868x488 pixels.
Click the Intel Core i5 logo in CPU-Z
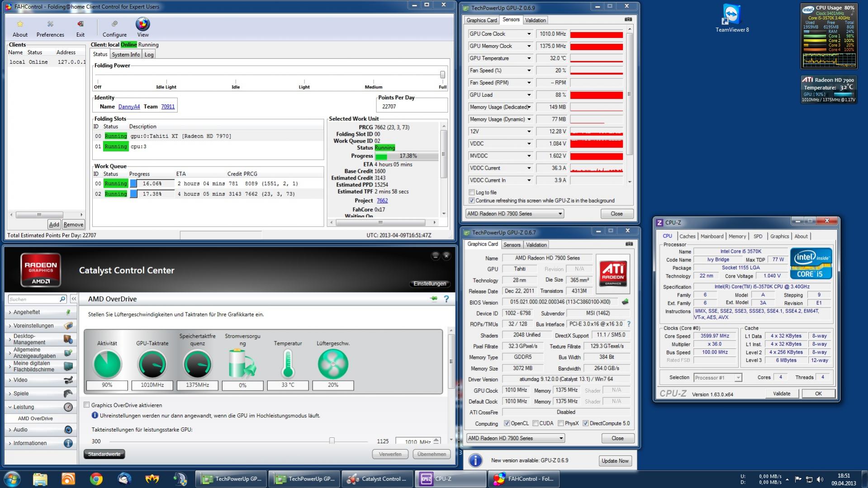coord(811,263)
